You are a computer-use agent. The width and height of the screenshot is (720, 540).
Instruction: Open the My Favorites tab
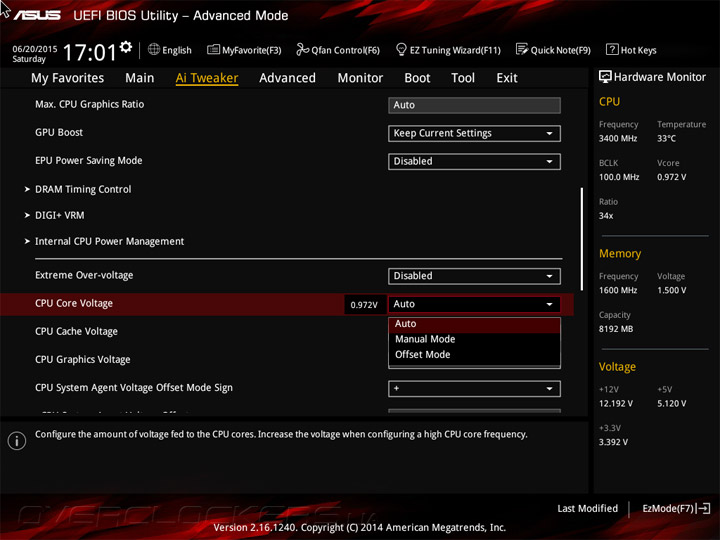coord(68,78)
